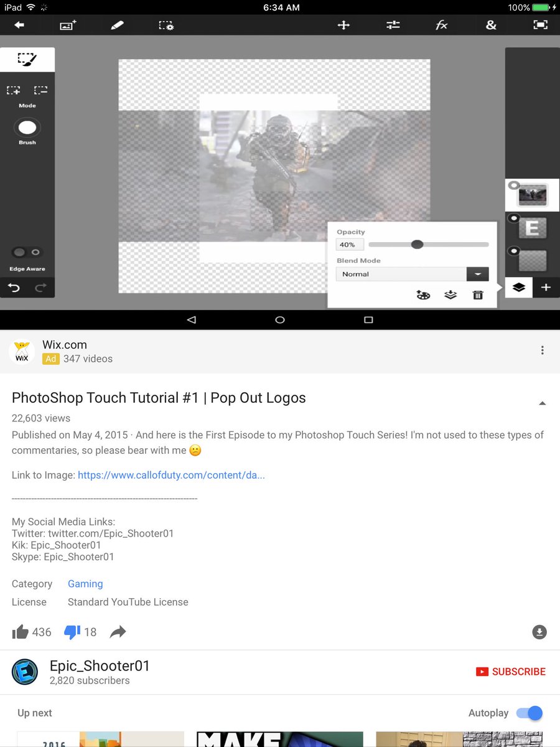
Task: Subscribe to Epic_Shooter01
Action: (511, 672)
